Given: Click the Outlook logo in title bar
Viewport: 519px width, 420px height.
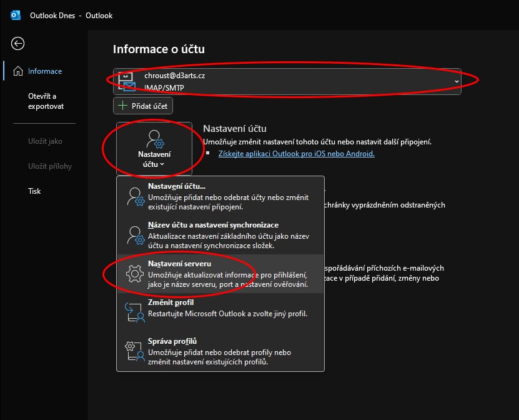Looking at the screenshot, I should 15,15.
